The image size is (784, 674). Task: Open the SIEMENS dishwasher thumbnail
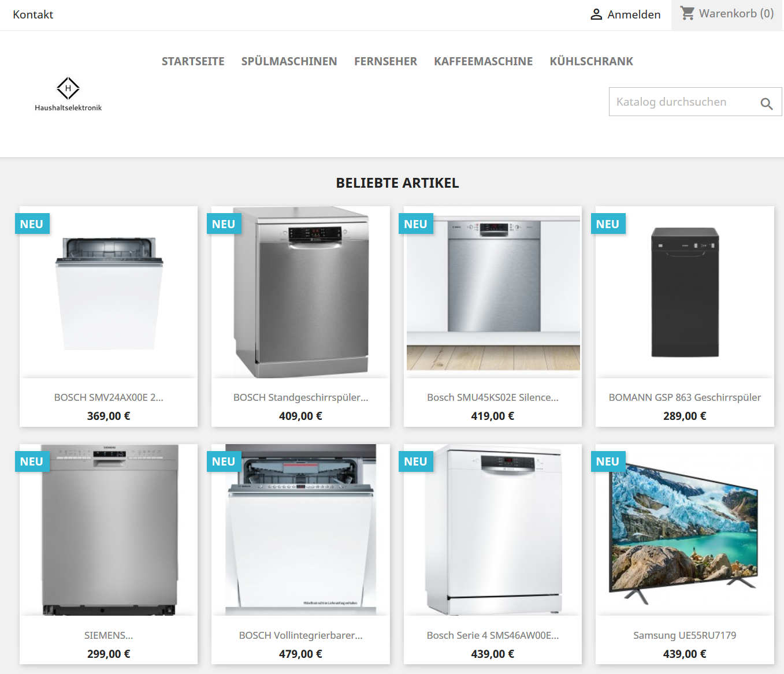[109, 530]
